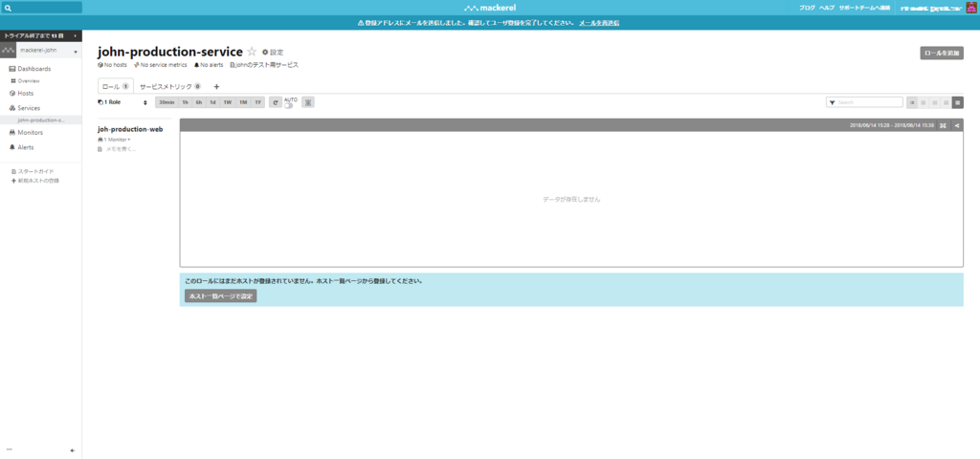Open service settings via 設定 gear
The image size is (980, 459).
click(273, 52)
